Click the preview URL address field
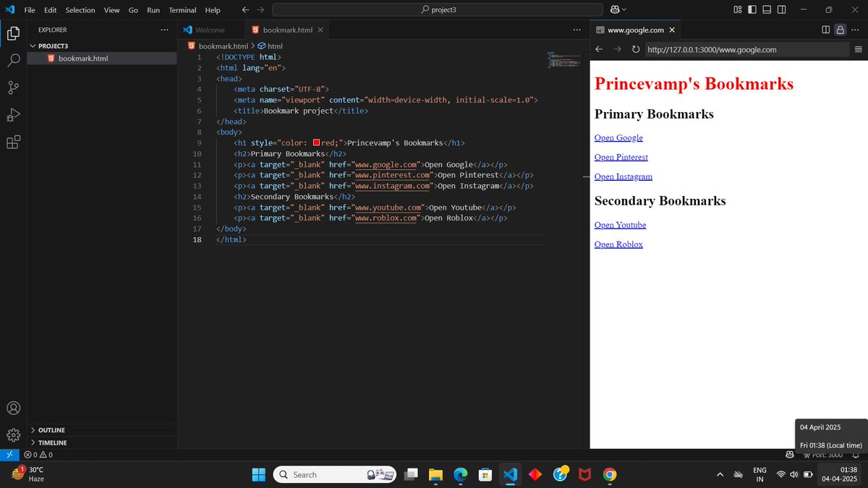This screenshot has height=488, width=868. (x=746, y=49)
